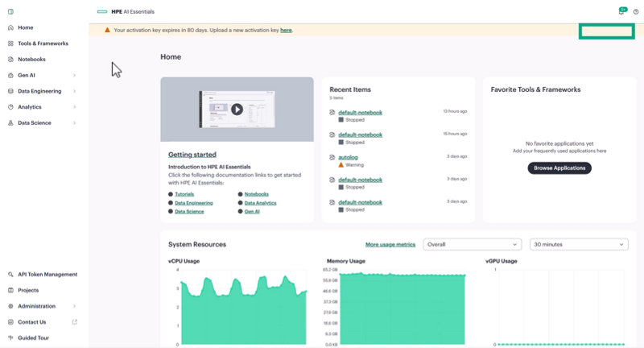Open the autolog recent item
Viewport: 644px width, 348px height.
coord(348,157)
